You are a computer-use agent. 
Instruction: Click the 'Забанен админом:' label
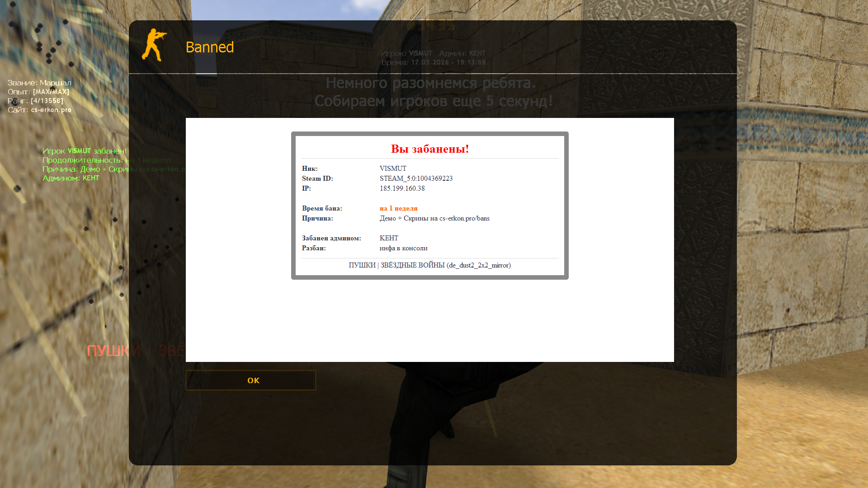tap(331, 238)
